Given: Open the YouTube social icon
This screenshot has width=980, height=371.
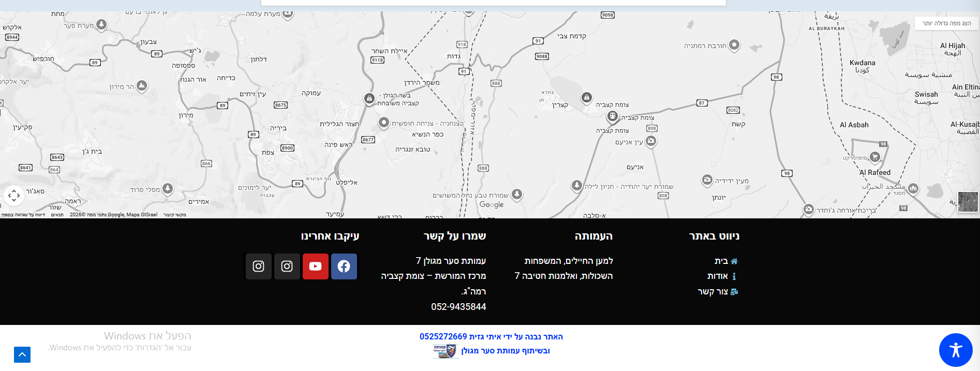Looking at the screenshot, I should (316, 266).
